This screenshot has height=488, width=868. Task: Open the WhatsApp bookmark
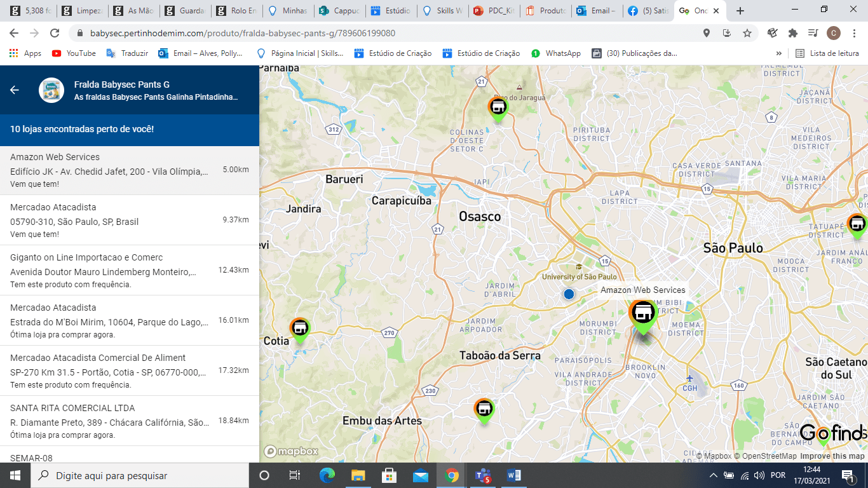pyautogui.click(x=556, y=53)
